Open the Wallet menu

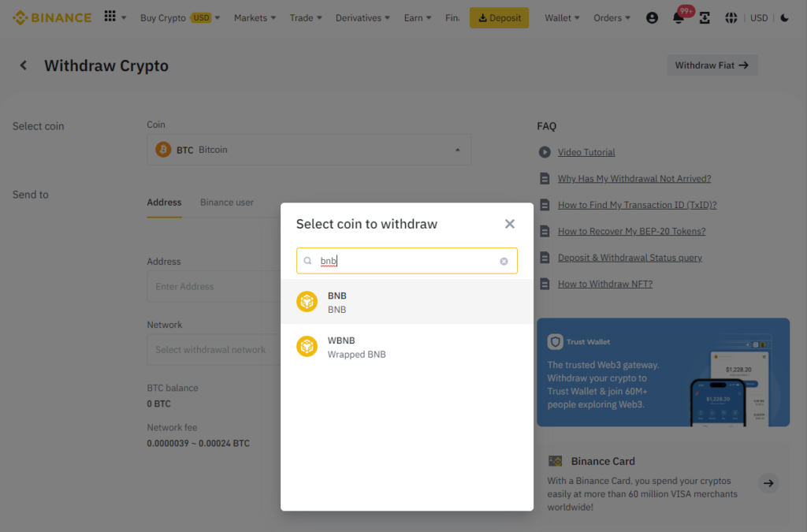562,18
